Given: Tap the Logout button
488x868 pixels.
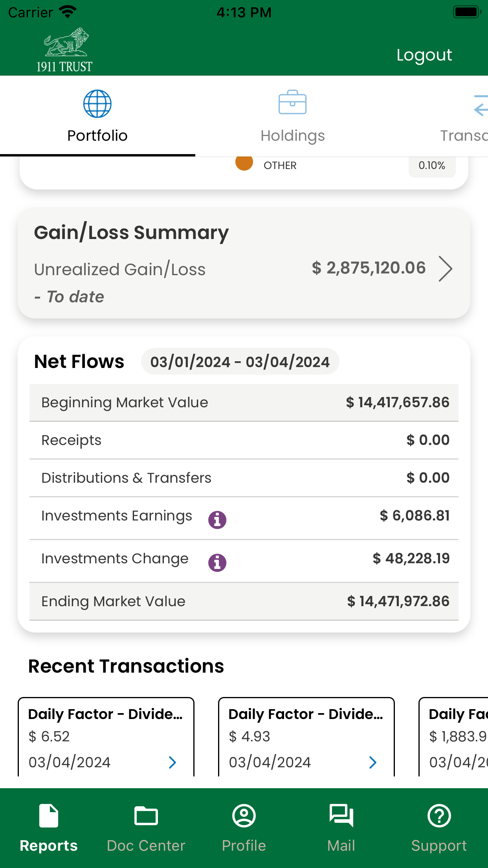Looking at the screenshot, I should pyautogui.click(x=424, y=55).
